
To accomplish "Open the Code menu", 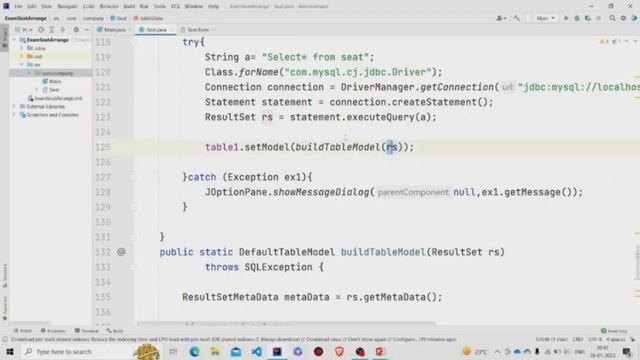I will pos(89,7).
